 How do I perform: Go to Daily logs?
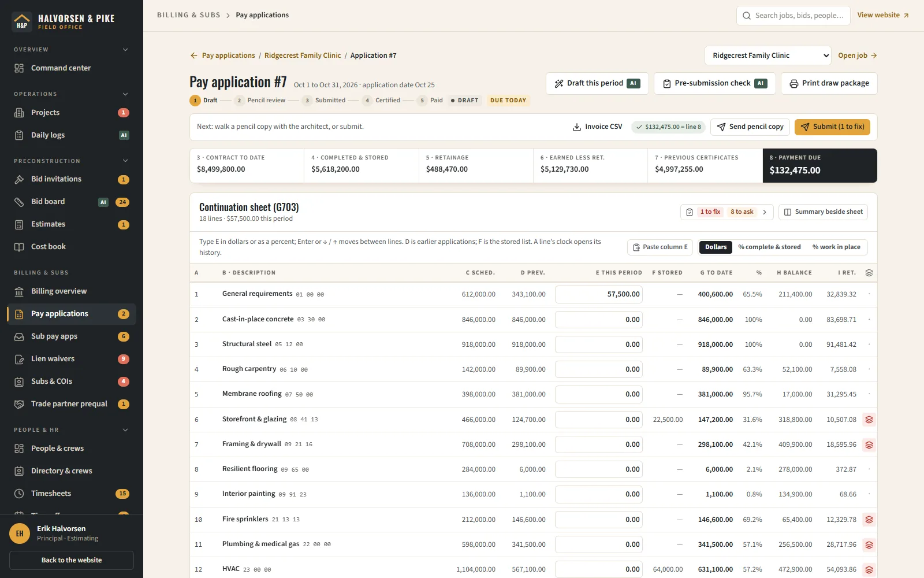(x=72, y=135)
